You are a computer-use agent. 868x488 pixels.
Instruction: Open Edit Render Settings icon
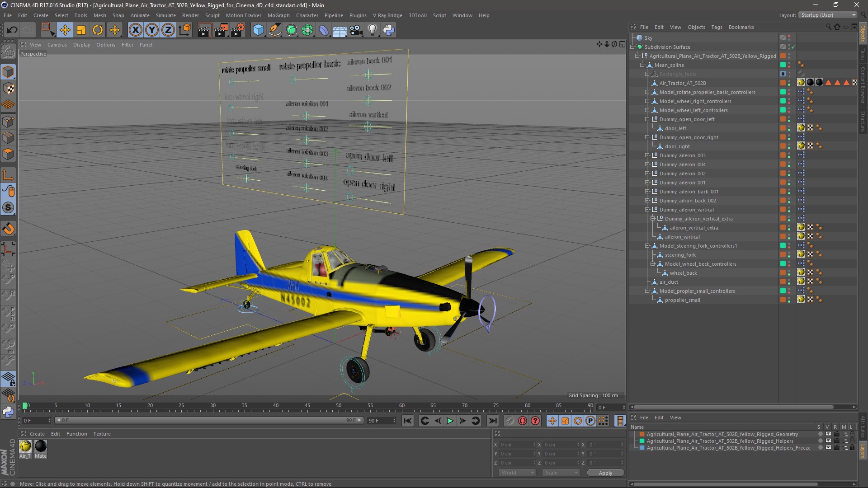click(238, 30)
